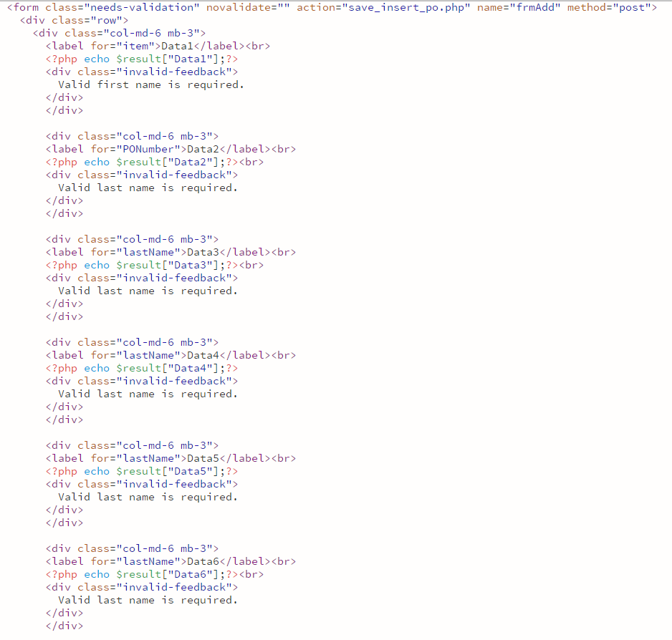Click the php echo $result["Data3"] line
672x640 pixels.
[x=155, y=265]
